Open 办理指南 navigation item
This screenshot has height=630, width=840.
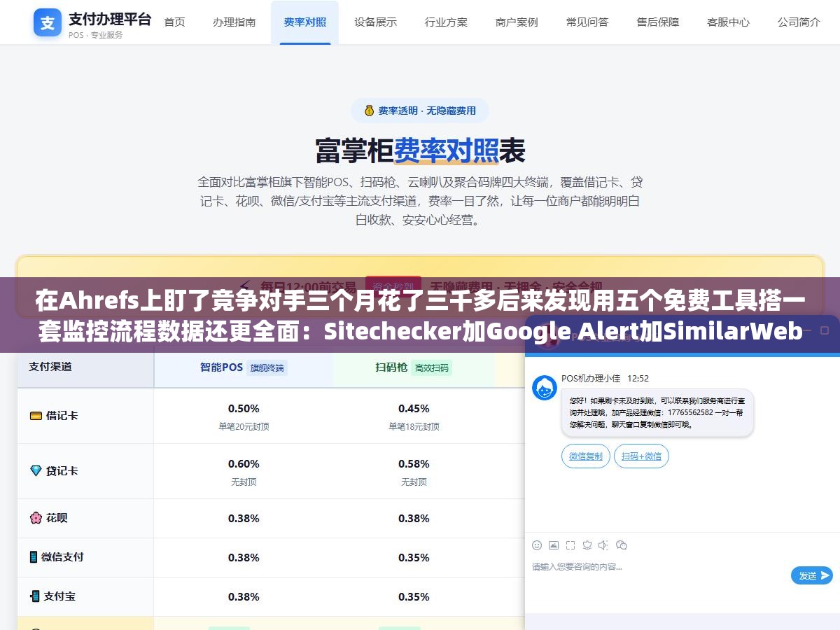234,22
